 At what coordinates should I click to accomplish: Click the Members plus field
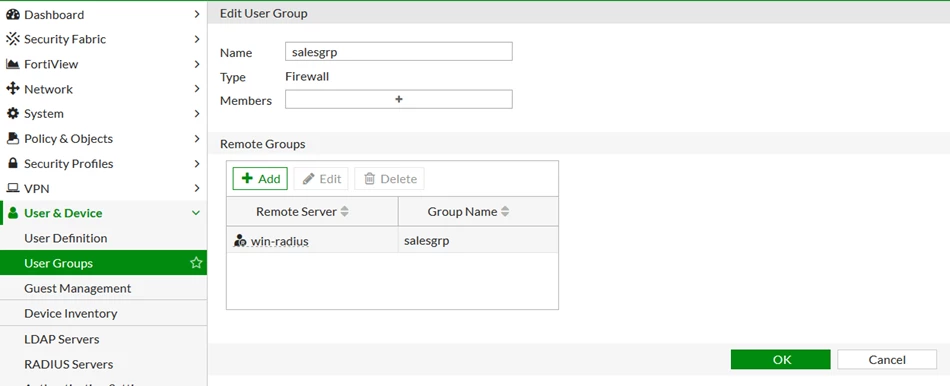[x=399, y=99]
